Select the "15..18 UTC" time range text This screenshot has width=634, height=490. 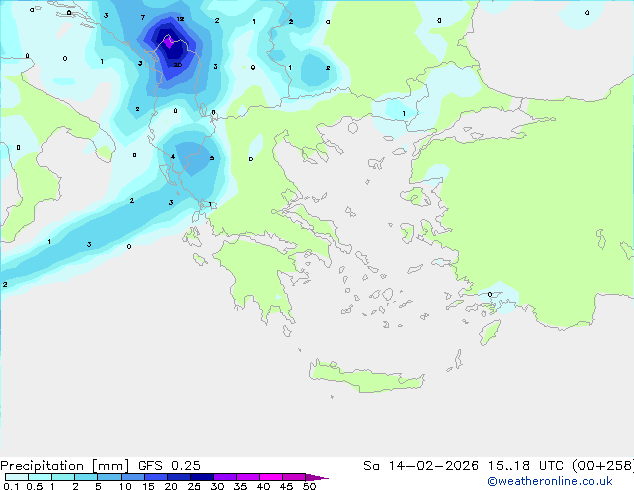click(x=525, y=466)
